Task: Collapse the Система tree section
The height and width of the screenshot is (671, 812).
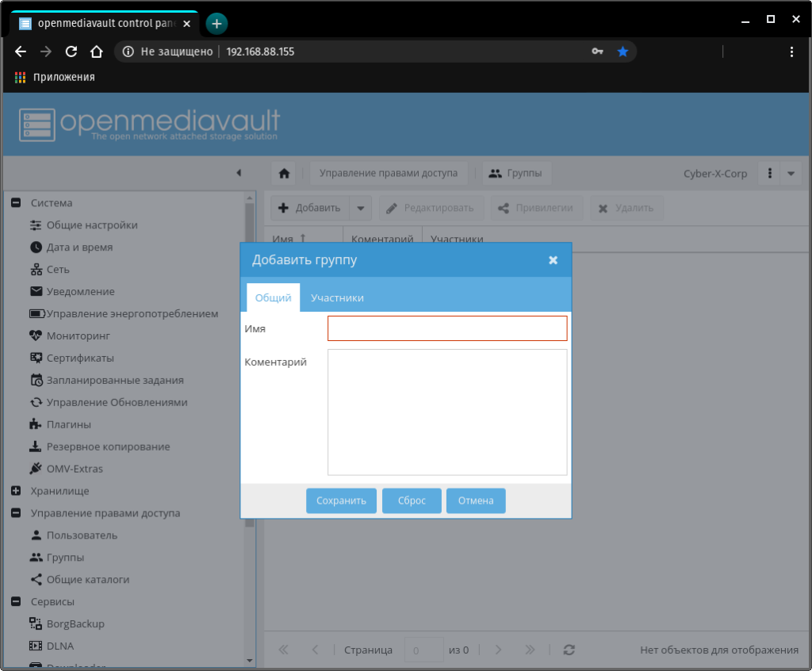Action: click(15, 203)
